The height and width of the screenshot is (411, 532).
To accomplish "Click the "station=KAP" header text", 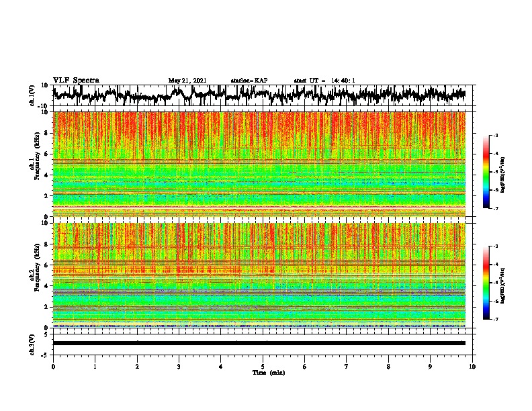I will pos(249,81).
